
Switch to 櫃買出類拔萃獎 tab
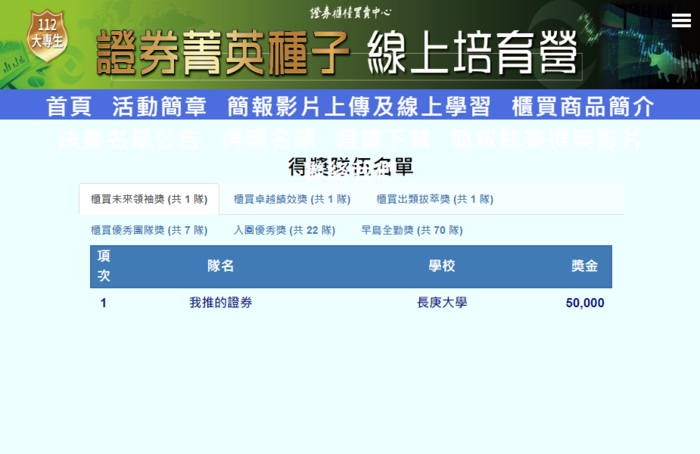(435, 199)
